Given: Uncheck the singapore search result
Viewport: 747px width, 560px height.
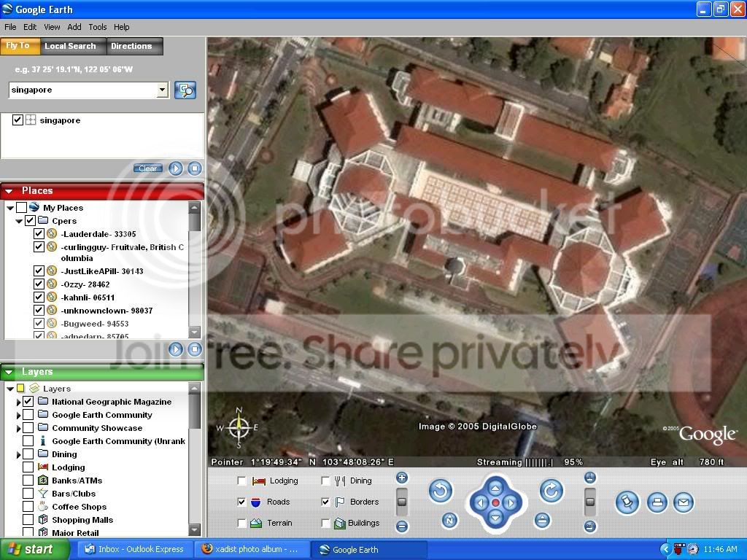Looking at the screenshot, I should click(x=18, y=120).
